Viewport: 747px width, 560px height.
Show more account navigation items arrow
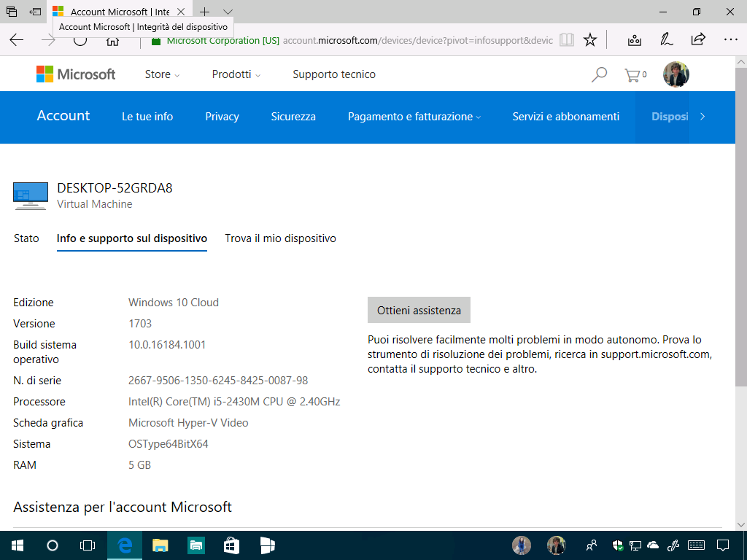pos(703,117)
